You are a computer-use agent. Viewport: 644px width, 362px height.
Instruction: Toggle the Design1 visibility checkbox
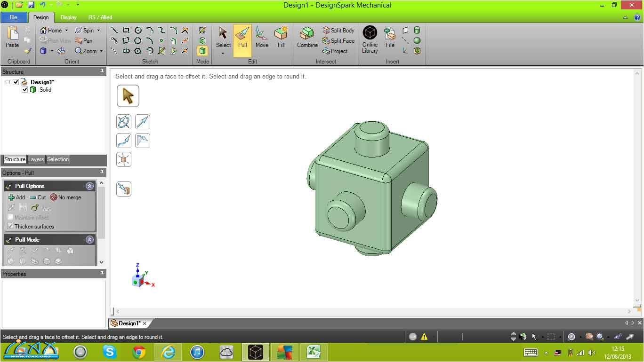point(16,82)
